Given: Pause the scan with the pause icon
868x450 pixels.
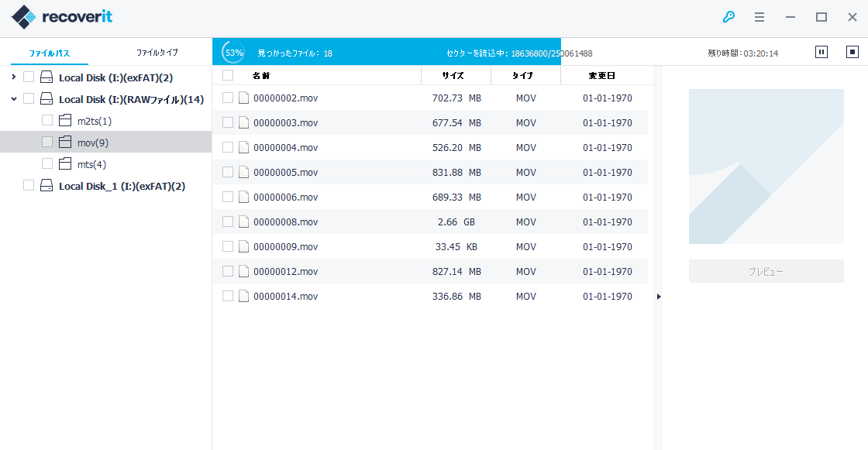Looking at the screenshot, I should tap(821, 52).
